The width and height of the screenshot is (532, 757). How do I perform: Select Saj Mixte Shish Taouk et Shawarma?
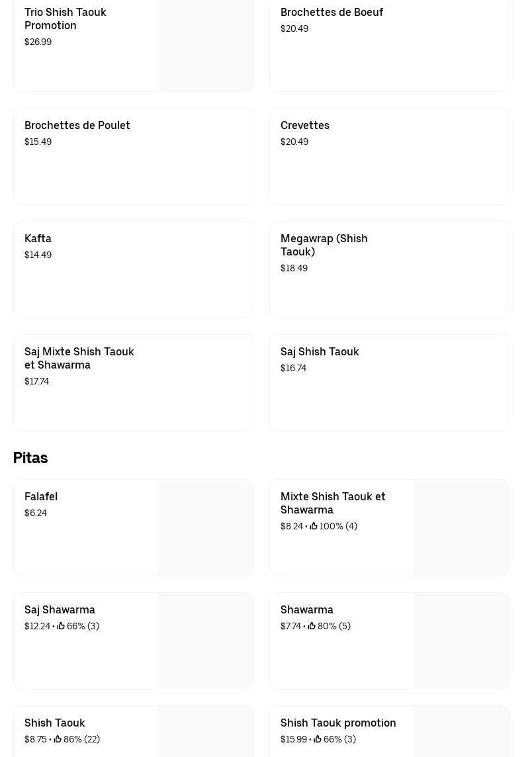pyautogui.click(x=79, y=358)
